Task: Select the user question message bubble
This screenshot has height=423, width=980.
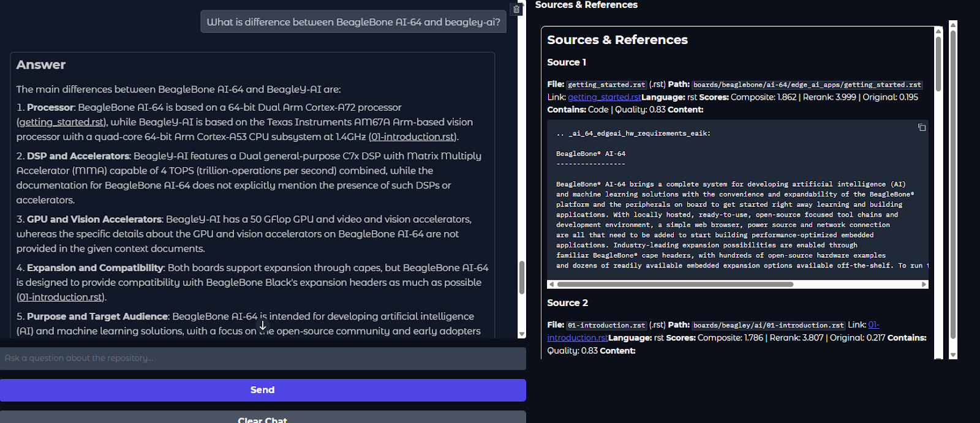Action: [x=353, y=22]
